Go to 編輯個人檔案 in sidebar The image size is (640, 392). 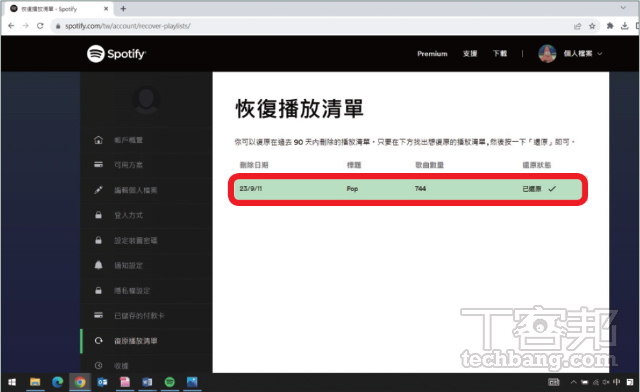point(136,190)
